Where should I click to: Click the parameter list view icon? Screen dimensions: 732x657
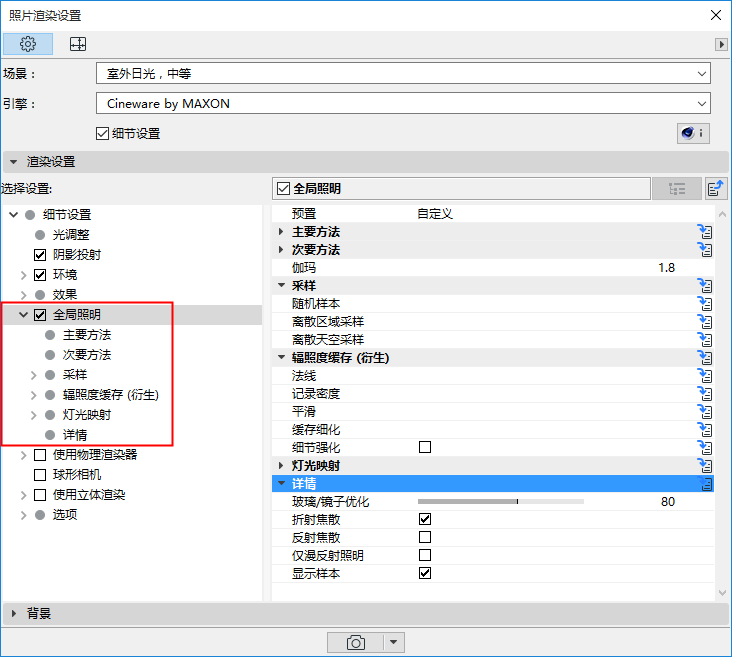(677, 189)
